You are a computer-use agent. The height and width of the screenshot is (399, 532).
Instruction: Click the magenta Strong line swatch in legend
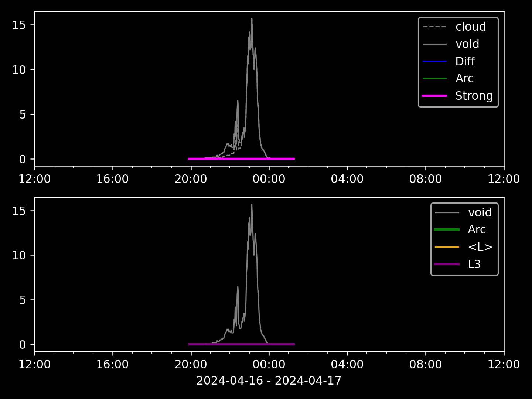(x=435, y=96)
